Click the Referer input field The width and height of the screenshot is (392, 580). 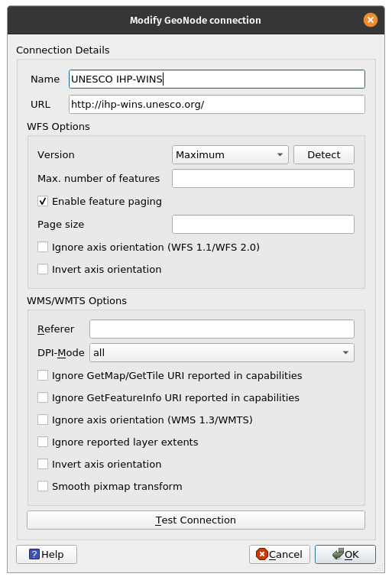[222, 329]
